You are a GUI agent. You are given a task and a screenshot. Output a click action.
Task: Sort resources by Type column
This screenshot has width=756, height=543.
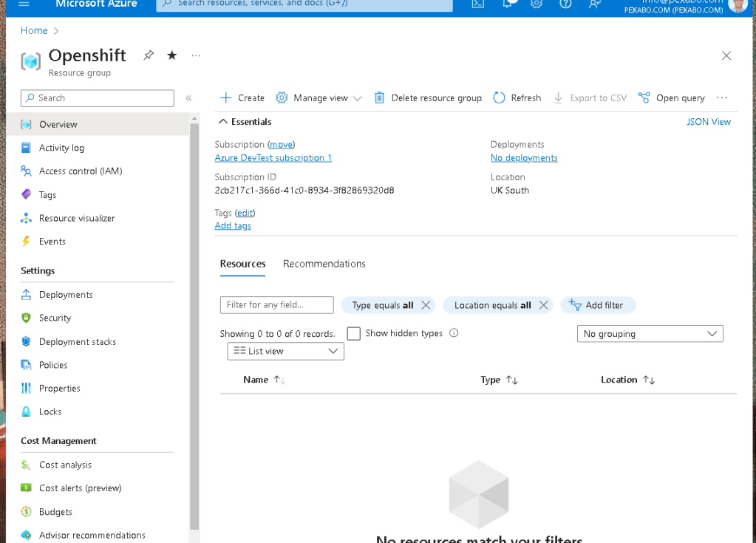pos(499,380)
